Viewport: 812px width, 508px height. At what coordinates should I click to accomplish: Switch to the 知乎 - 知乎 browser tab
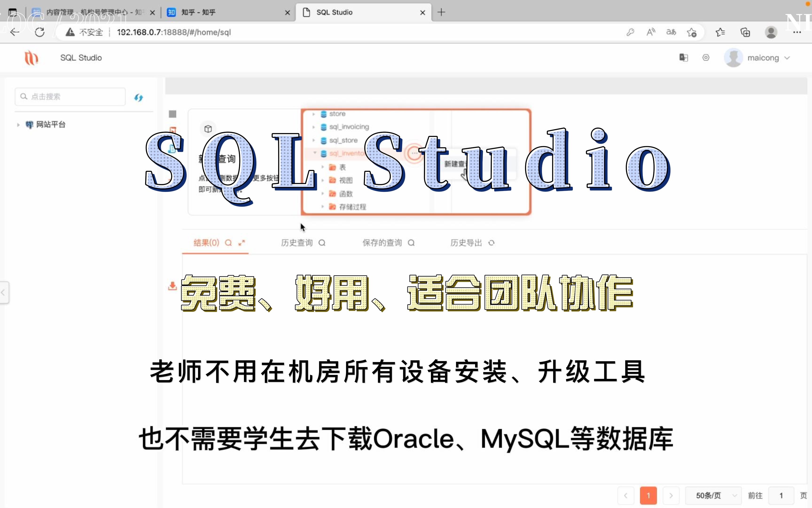(x=228, y=12)
